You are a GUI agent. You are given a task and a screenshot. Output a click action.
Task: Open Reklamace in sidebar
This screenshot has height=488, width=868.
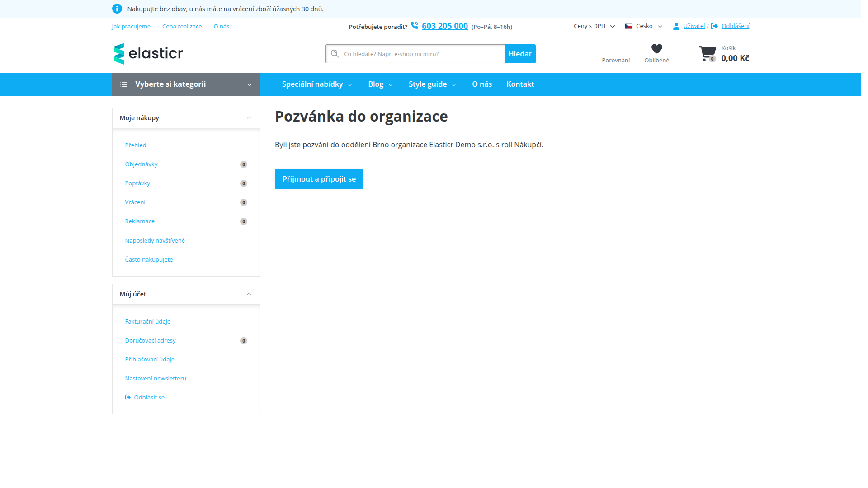[140, 221]
